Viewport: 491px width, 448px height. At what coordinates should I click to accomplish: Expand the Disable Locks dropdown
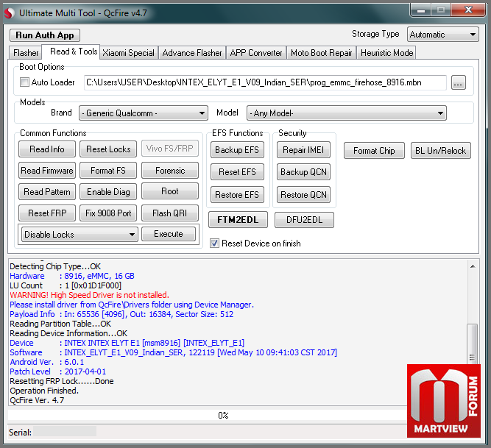[80, 235]
